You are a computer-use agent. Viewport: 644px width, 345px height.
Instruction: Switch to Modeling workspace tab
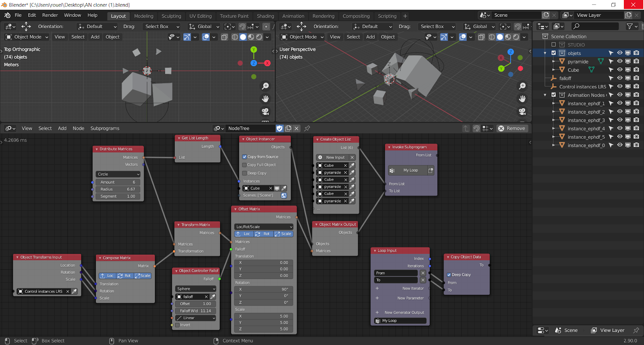point(144,16)
